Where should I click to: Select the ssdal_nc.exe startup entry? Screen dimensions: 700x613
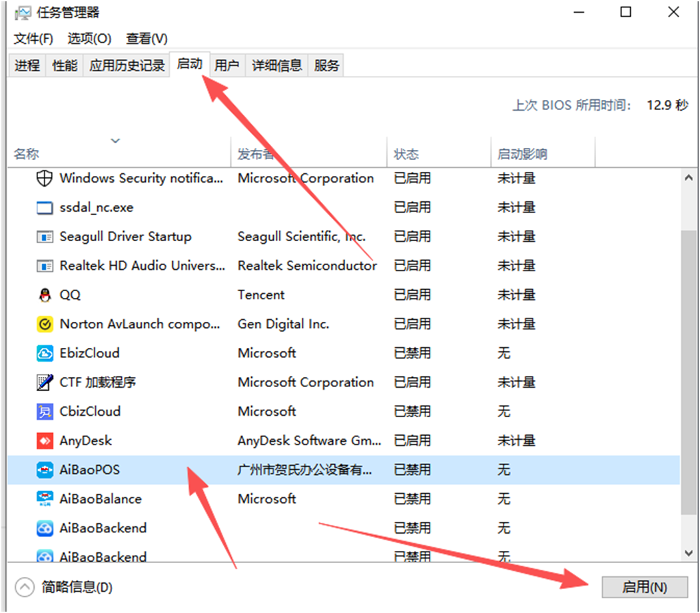97,207
